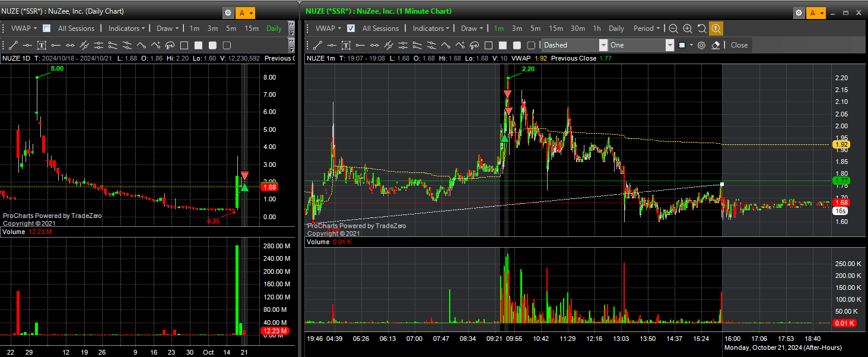The width and height of the screenshot is (868, 357).
Task: Open settings gear in Daily Chart title bar
Action: (228, 12)
